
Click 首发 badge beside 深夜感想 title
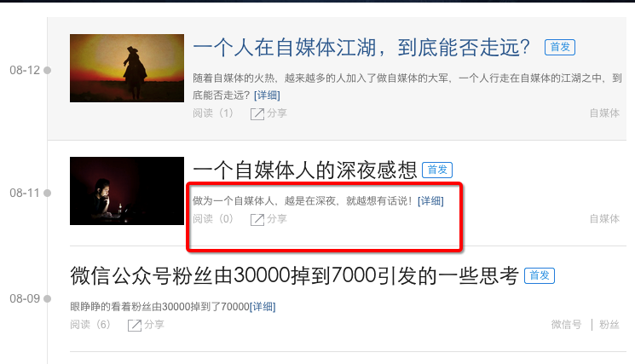pyautogui.click(x=437, y=170)
